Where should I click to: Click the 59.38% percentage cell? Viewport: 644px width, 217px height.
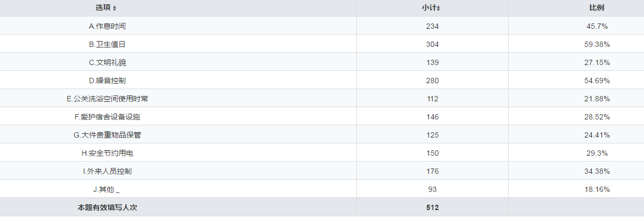tap(597, 44)
